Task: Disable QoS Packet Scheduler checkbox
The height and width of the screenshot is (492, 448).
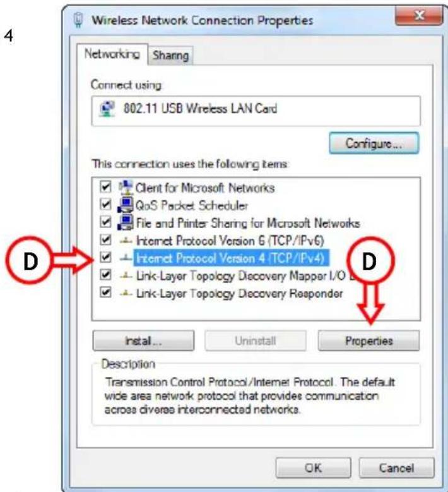Action: click(x=105, y=205)
